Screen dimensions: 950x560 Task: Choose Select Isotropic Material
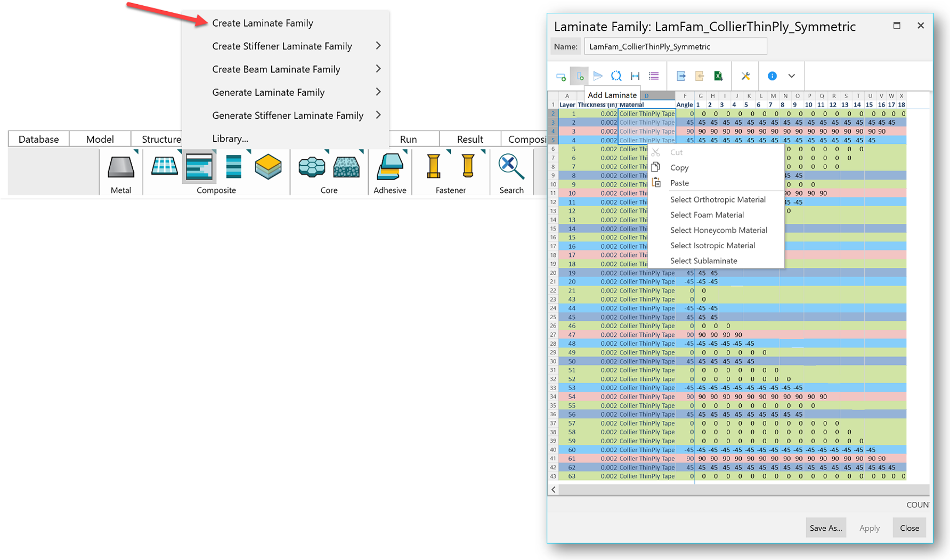[712, 246]
